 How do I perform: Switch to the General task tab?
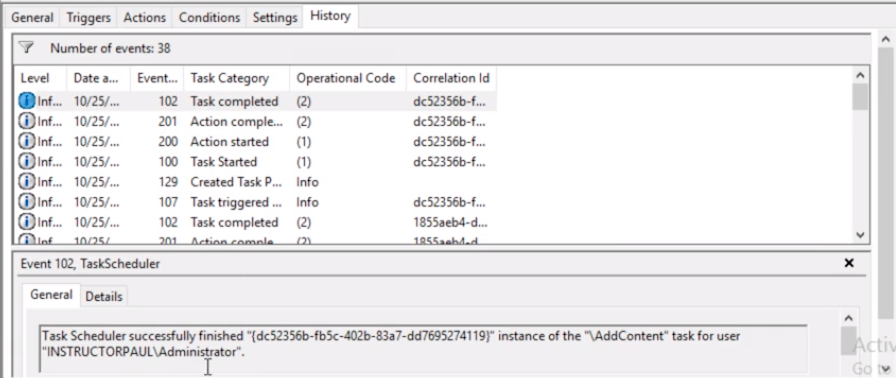32,18
